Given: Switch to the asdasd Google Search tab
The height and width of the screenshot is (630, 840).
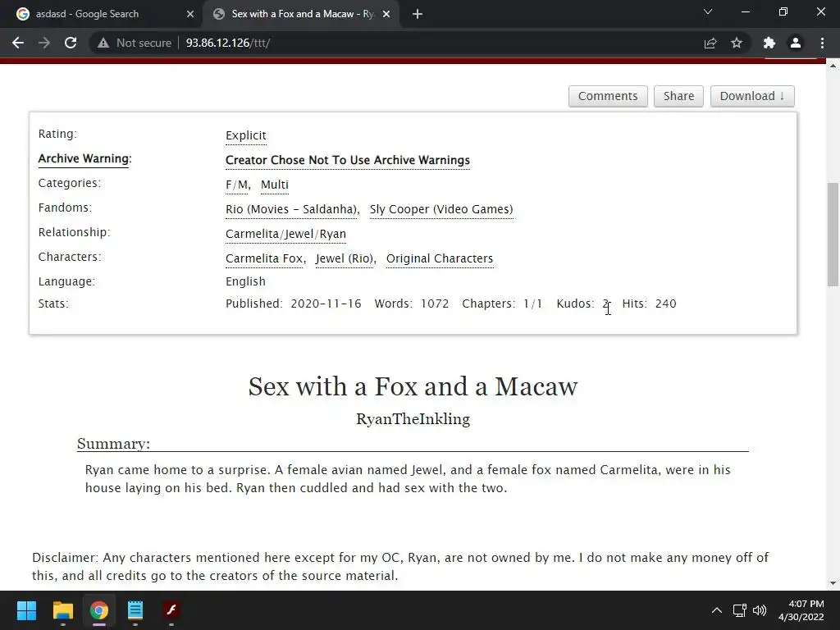Looking at the screenshot, I should (x=102, y=14).
